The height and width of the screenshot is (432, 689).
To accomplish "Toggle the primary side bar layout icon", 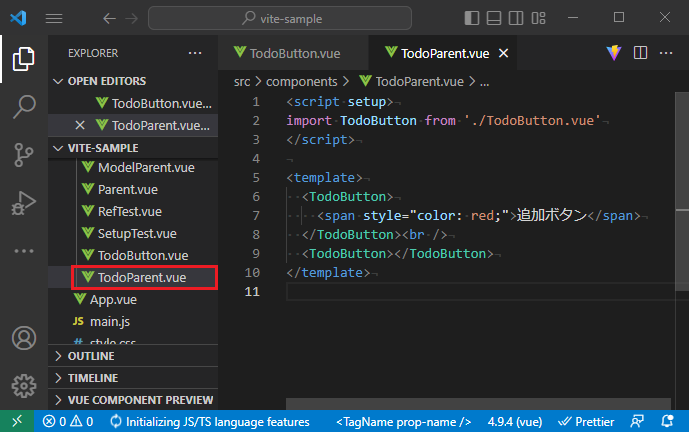I will 471,18.
